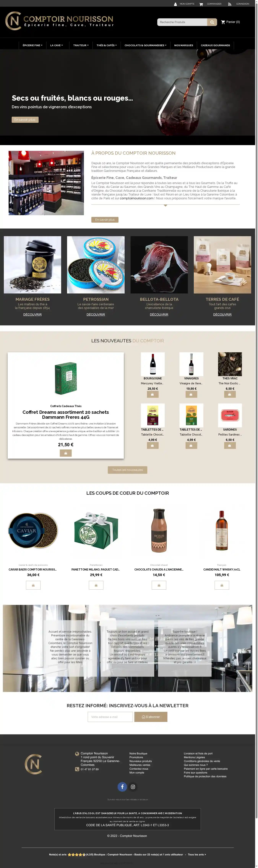Screen dimensions: 258x868
Task: Click the search magnifier icon button
Action: click(212, 22)
